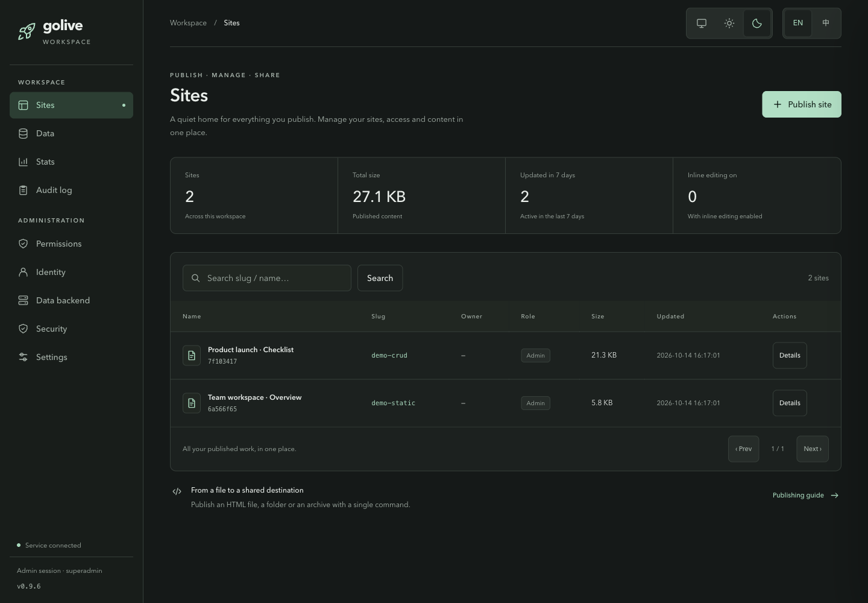Click the Data backend server icon
The height and width of the screenshot is (603, 868).
(x=24, y=300)
